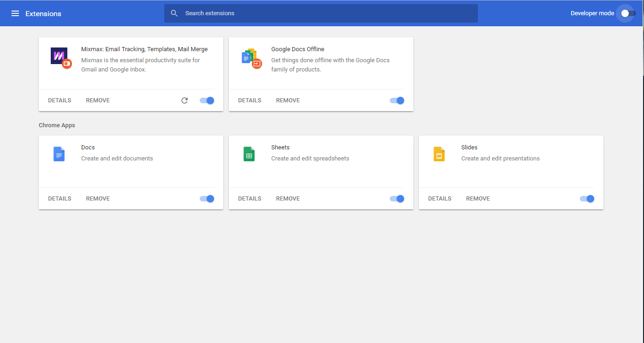
Task: Toggle Developer mode on
Action: [x=628, y=13]
